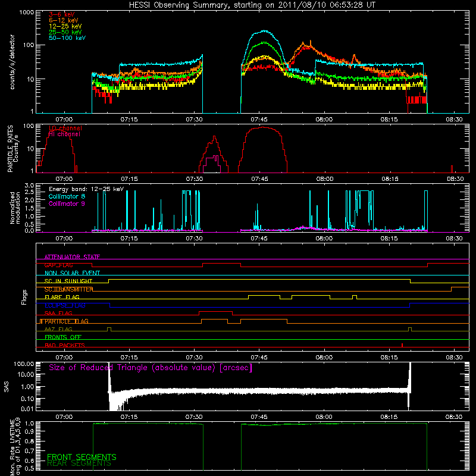Click the Mon. Rate LIVETIME axis label
This screenshot has width=476, height=476.
[15, 447]
